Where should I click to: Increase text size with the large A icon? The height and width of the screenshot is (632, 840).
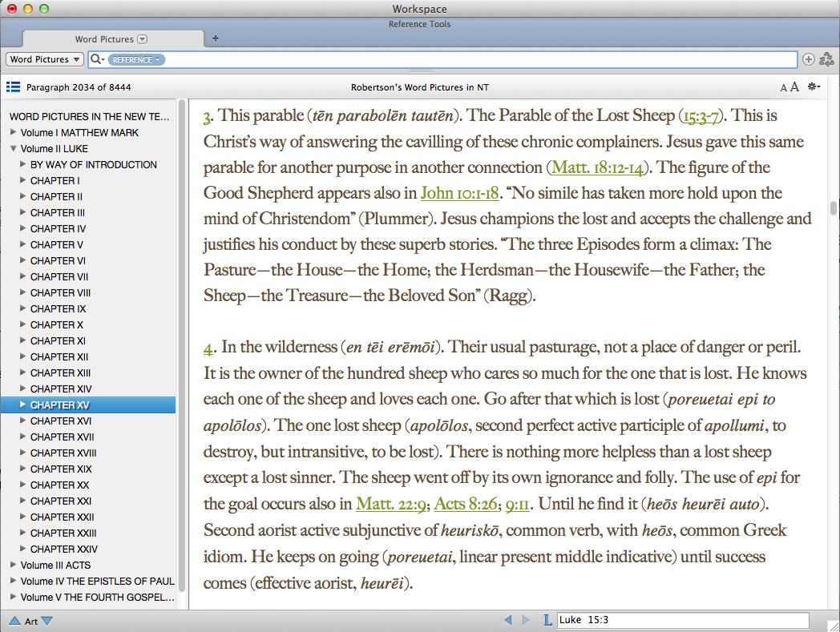(x=794, y=87)
